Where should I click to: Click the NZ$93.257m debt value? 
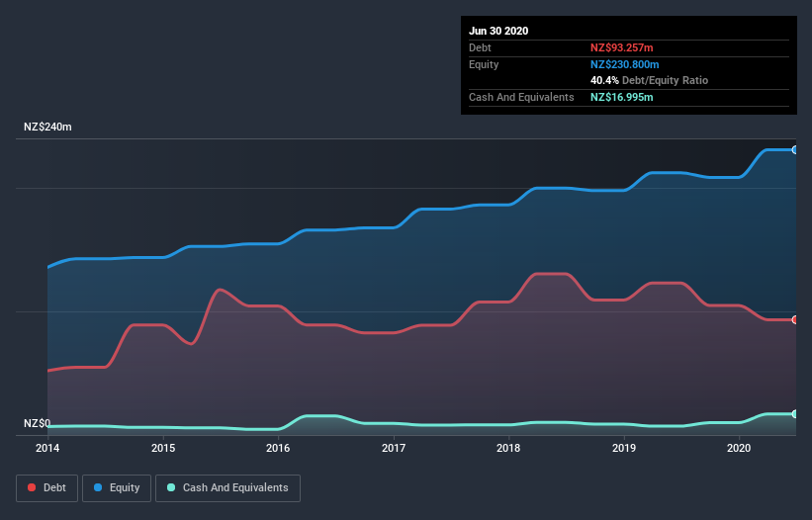point(622,47)
